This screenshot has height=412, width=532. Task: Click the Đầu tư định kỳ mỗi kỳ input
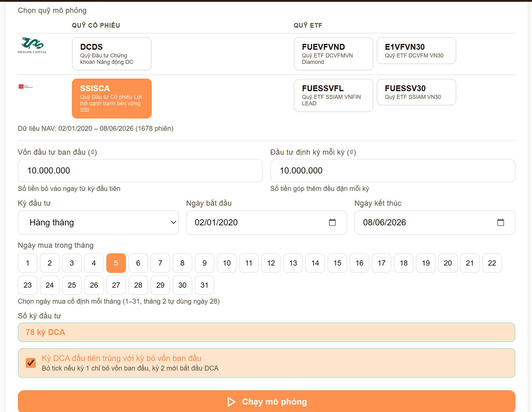pos(393,171)
